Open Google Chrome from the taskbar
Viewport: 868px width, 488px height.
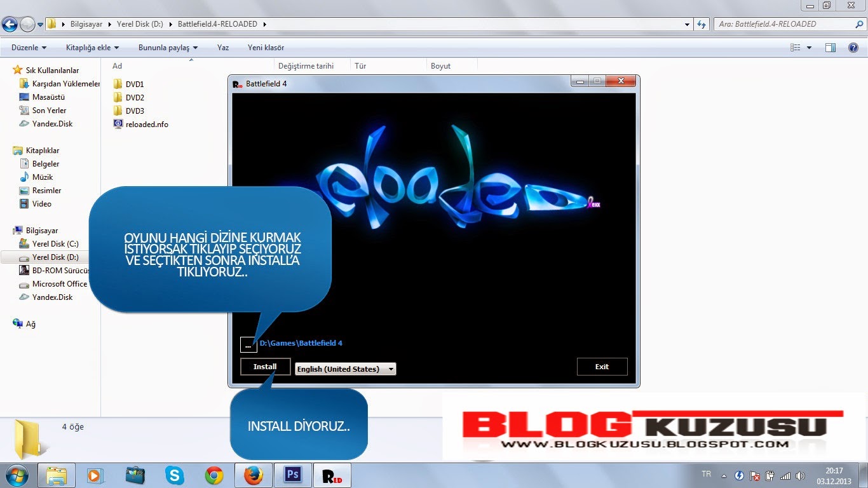tap(214, 475)
